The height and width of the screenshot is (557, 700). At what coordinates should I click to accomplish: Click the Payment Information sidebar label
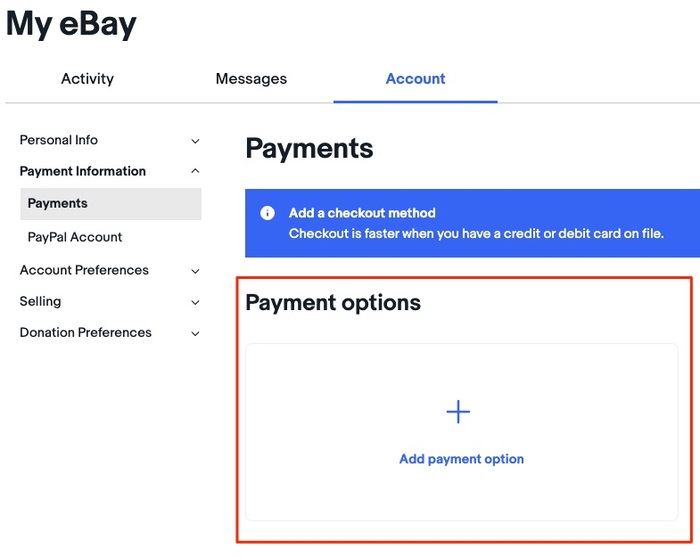point(83,171)
